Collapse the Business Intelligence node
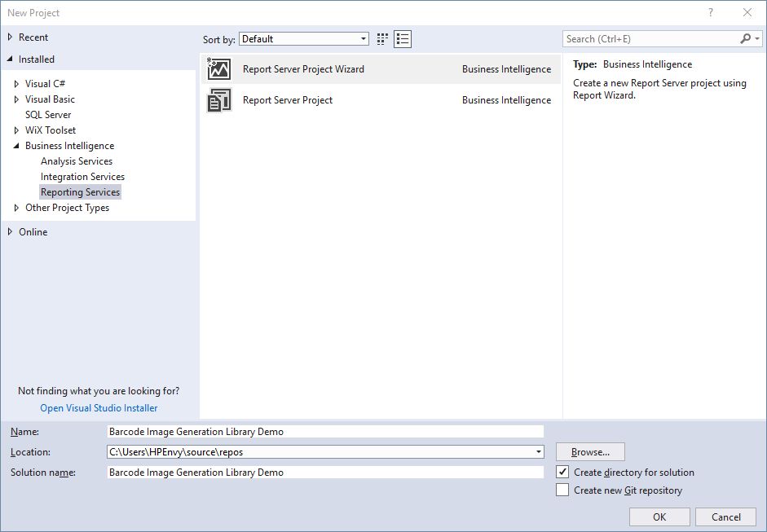This screenshot has width=767, height=532. point(16,146)
